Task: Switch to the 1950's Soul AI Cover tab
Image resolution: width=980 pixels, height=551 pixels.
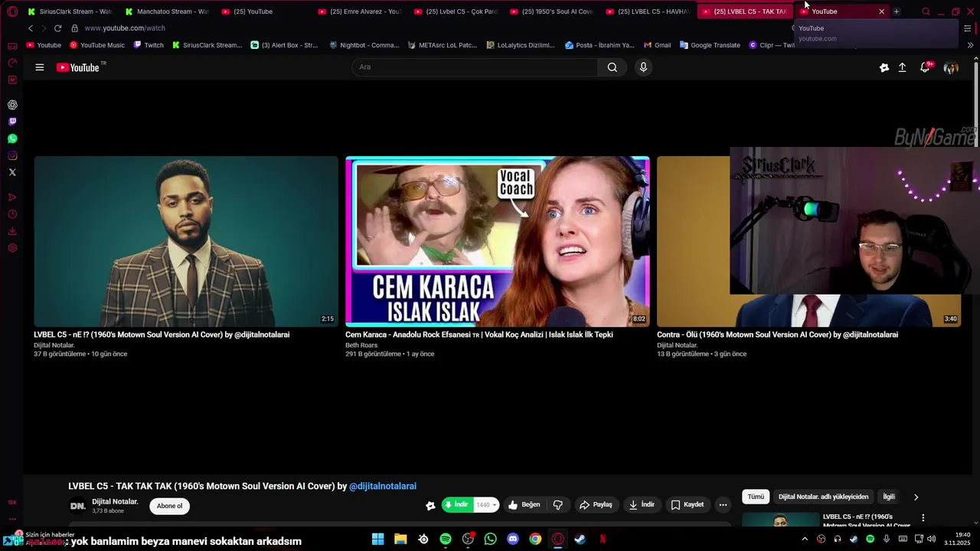Action: click(550, 11)
